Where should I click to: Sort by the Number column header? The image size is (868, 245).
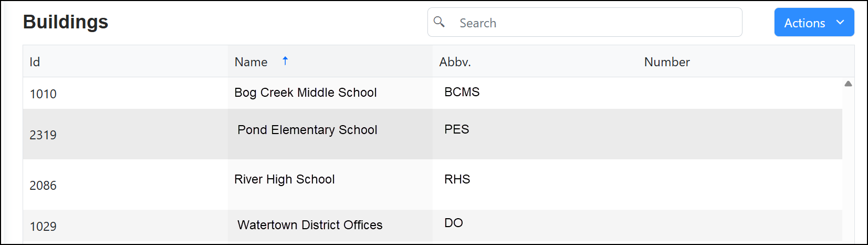pyautogui.click(x=667, y=62)
